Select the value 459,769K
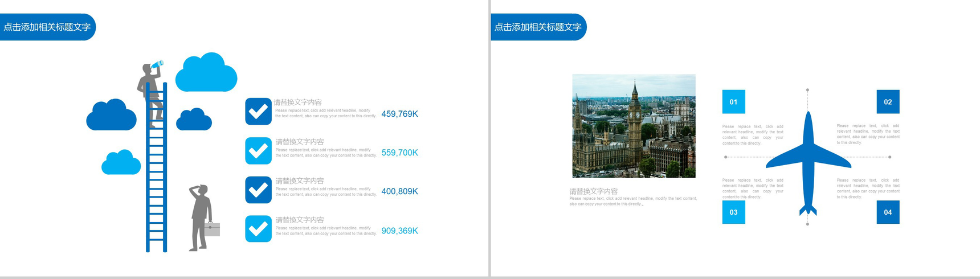Screen dimensions: 980x279 point(399,114)
